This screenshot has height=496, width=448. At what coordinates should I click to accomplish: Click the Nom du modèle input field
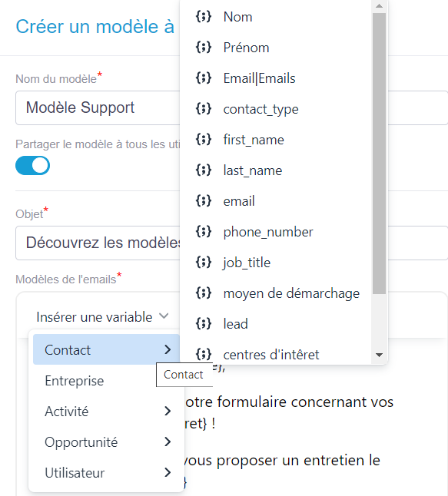[98, 107]
